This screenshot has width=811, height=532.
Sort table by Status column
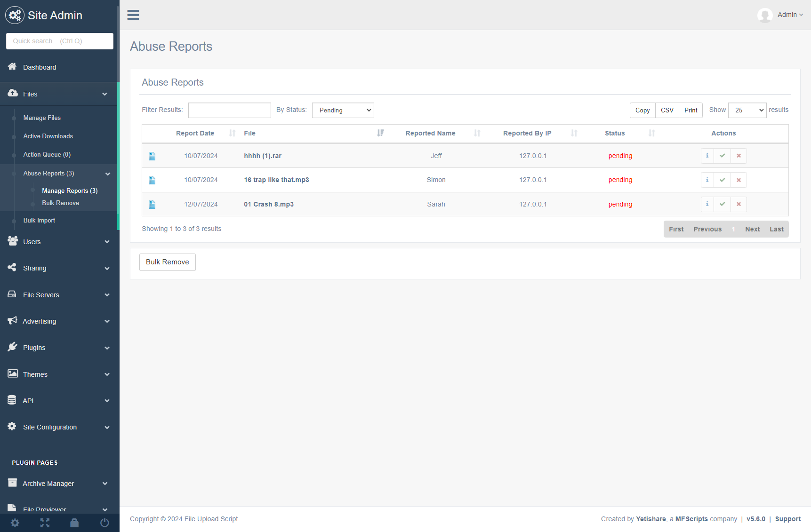615,134
